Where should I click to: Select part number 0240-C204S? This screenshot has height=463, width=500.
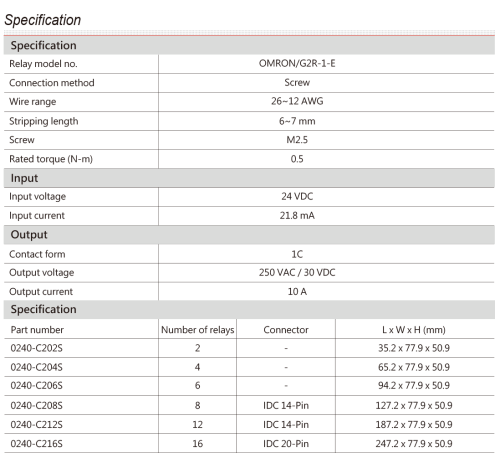point(36,367)
